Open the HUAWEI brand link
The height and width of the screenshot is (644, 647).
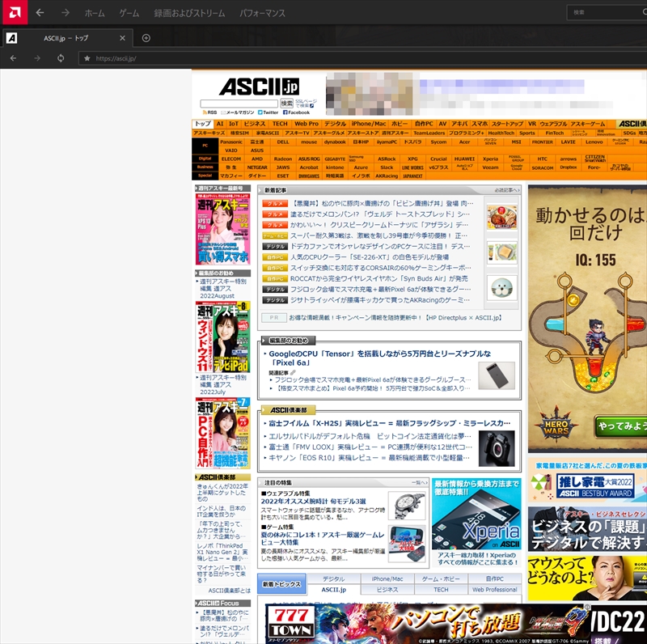pos(464,159)
